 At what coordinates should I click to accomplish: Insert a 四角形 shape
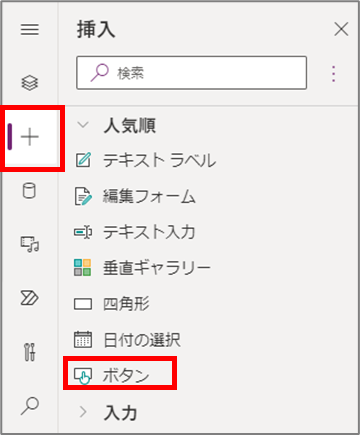(111, 304)
